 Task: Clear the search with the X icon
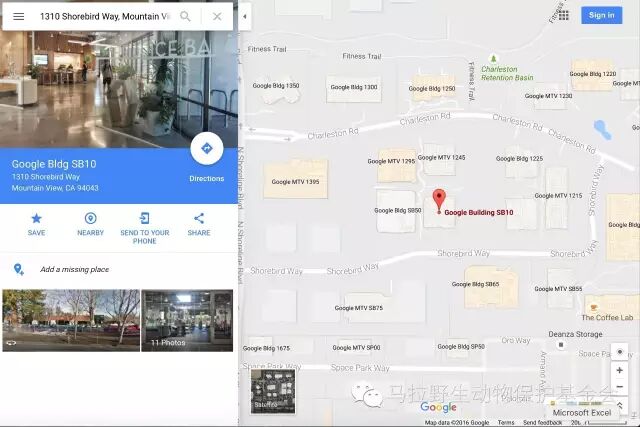[x=217, y=16]
